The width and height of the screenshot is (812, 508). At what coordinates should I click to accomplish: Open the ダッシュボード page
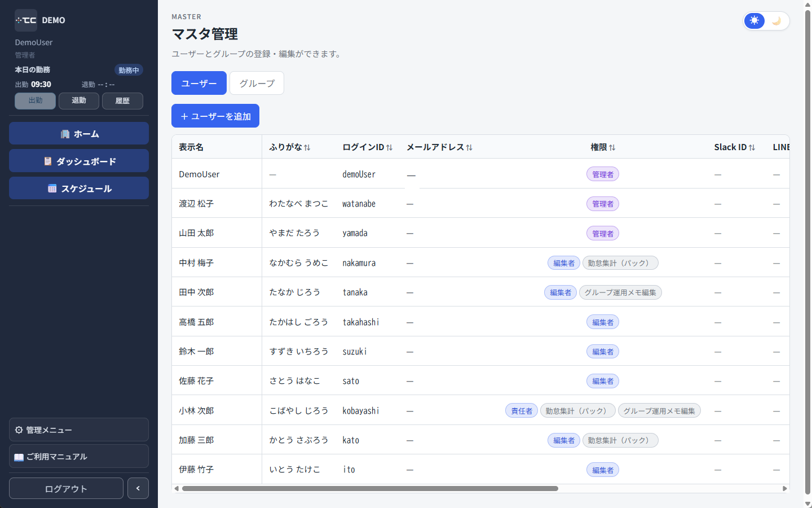pyautogui.click(x=79, y=161)
